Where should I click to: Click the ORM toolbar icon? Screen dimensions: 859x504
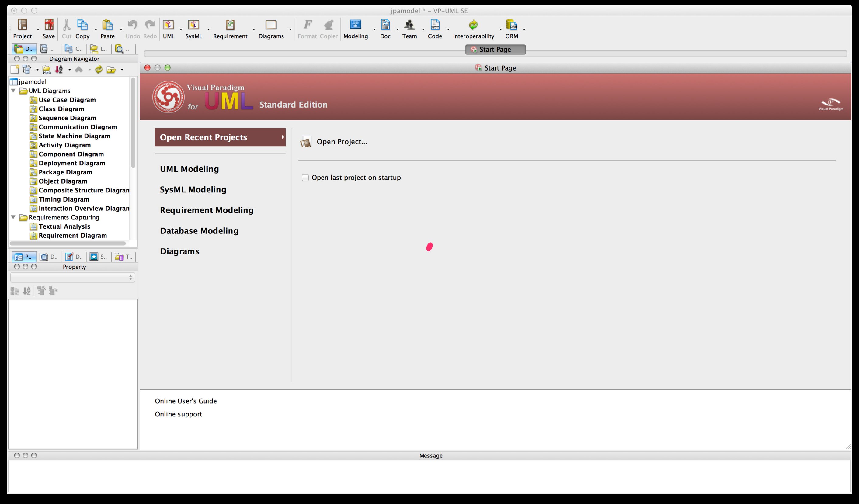[512, 25]
